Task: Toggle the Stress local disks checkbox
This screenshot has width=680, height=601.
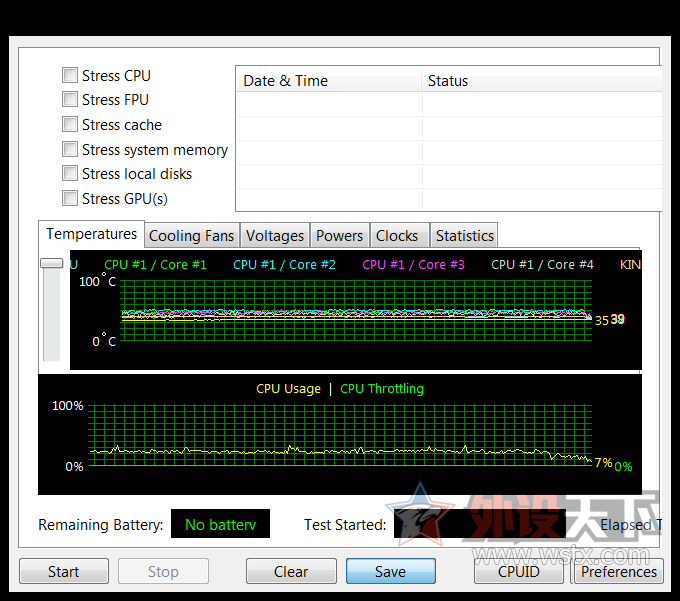Action: [x=70, y=173]
